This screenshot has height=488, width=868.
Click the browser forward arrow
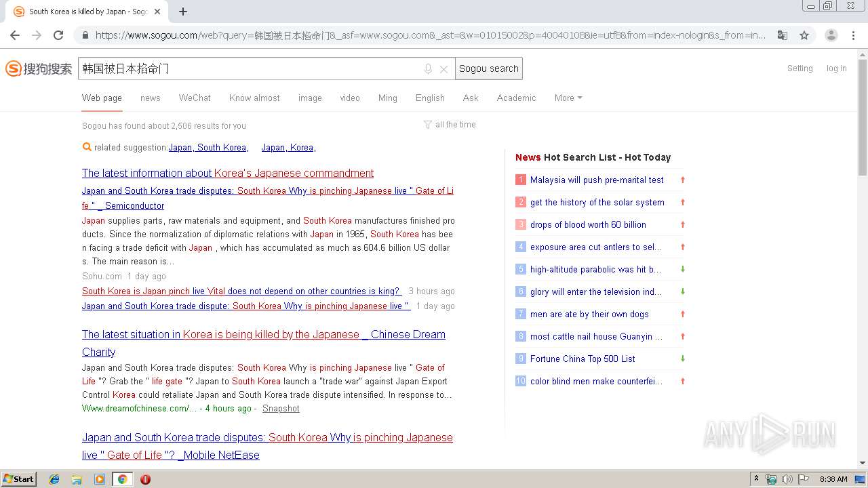tap(37, 35)
